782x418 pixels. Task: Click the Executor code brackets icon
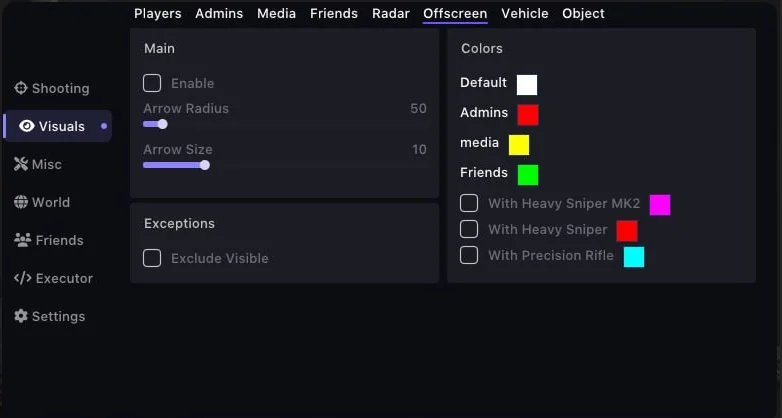[x=22, y=278]
